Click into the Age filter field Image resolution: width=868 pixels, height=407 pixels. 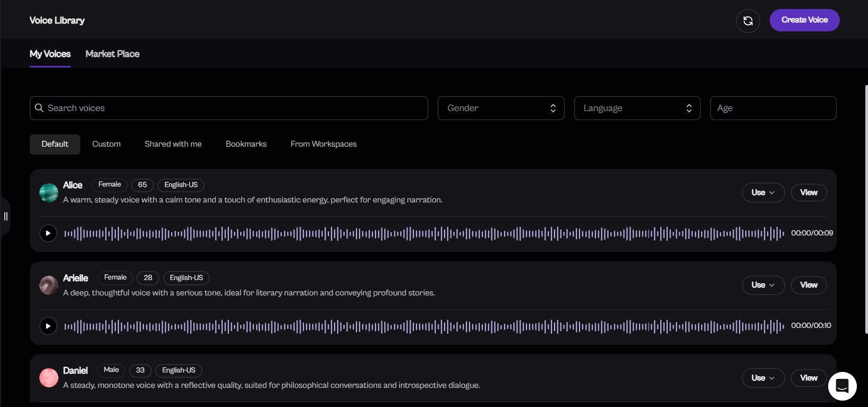pyautogui.click(x=773, y=108)
